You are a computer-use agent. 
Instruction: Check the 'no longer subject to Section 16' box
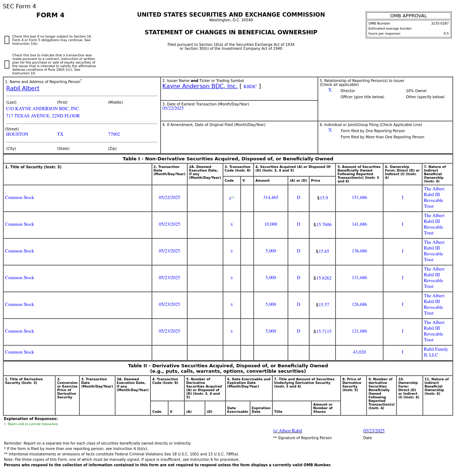coord(7,40)
